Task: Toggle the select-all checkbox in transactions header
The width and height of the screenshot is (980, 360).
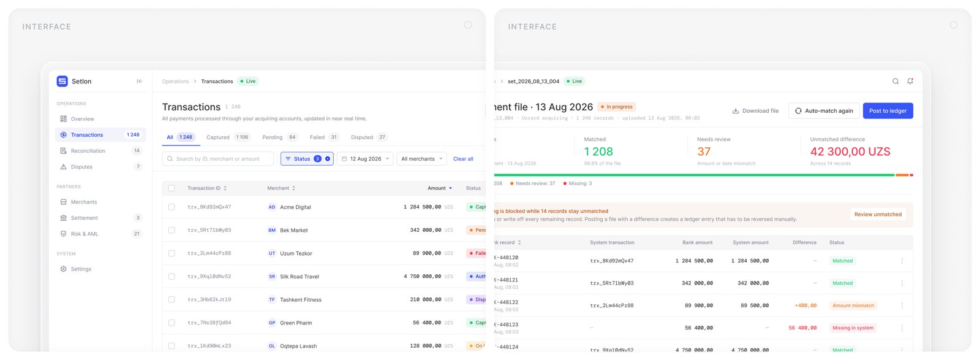Action: tap(171, 188)
